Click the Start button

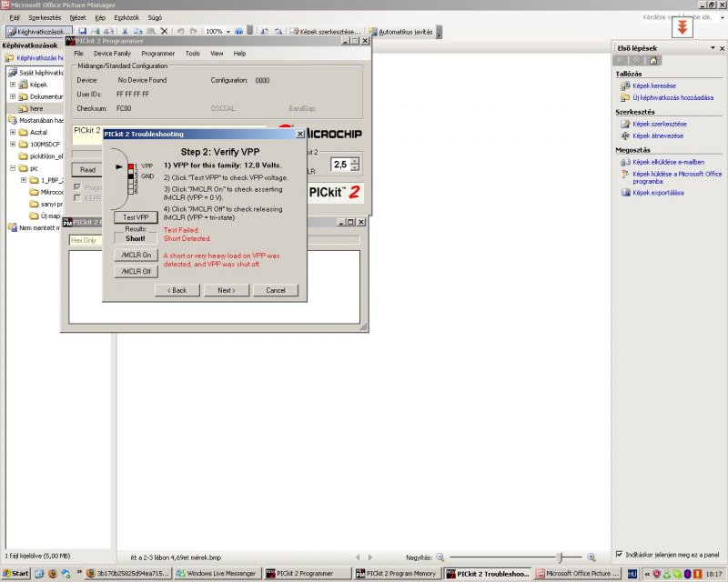tap(15, 574)
